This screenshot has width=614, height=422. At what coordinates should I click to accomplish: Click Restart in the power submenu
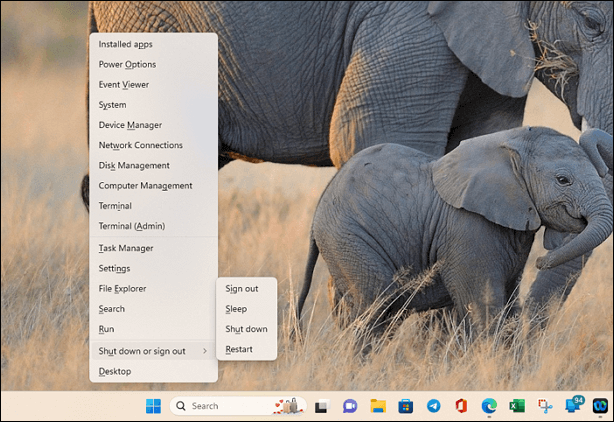[239, 349]
